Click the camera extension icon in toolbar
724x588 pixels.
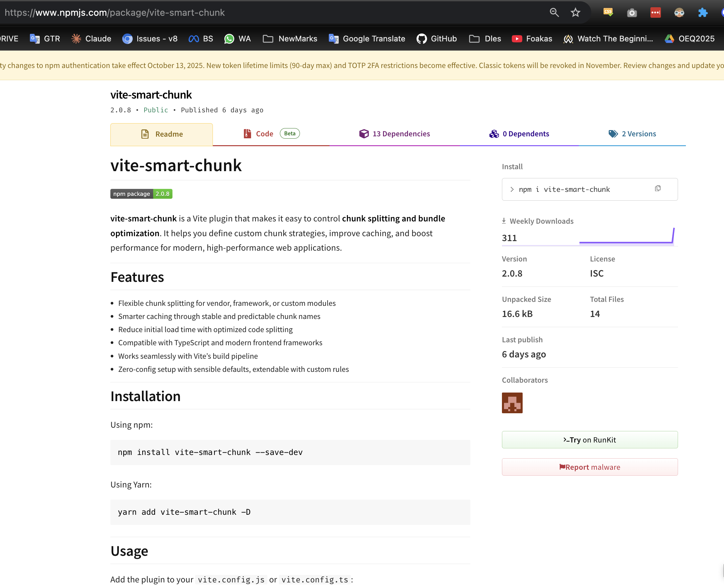point(632,12)
